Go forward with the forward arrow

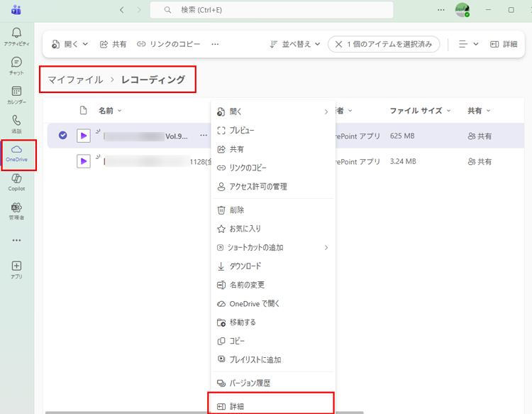point(139,10)
